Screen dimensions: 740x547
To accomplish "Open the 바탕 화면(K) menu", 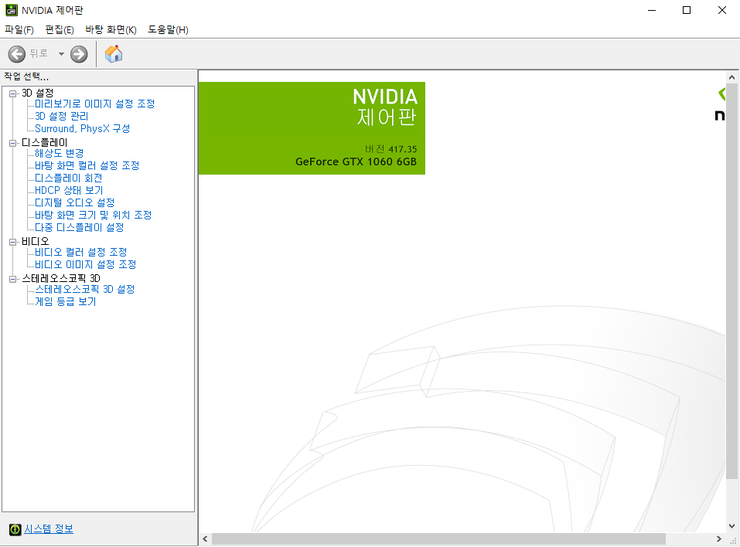I will pyautogui.click(x=111, y=30).
